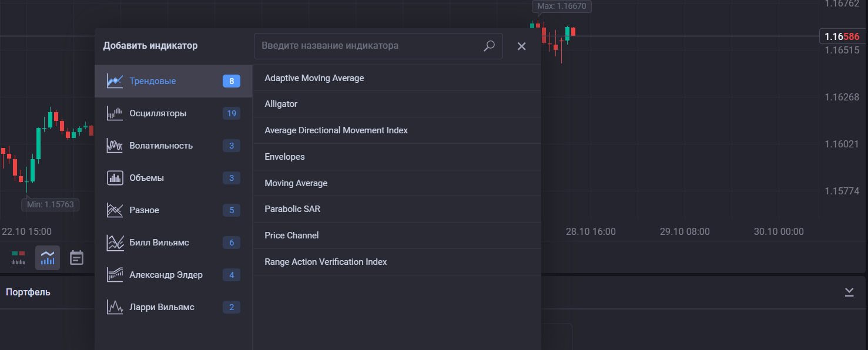
Task: Select the Ларри Вильямс category
Action: tap(162, 307)
